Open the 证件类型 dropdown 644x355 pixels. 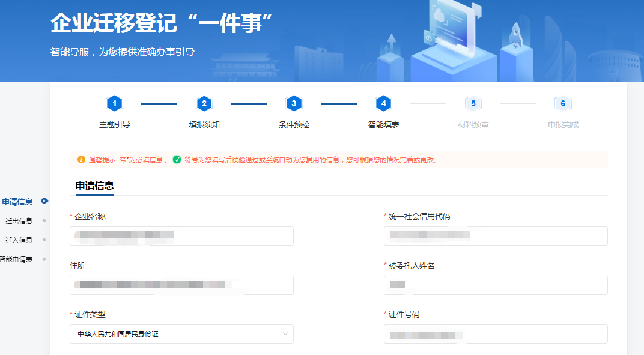point(181,334)
